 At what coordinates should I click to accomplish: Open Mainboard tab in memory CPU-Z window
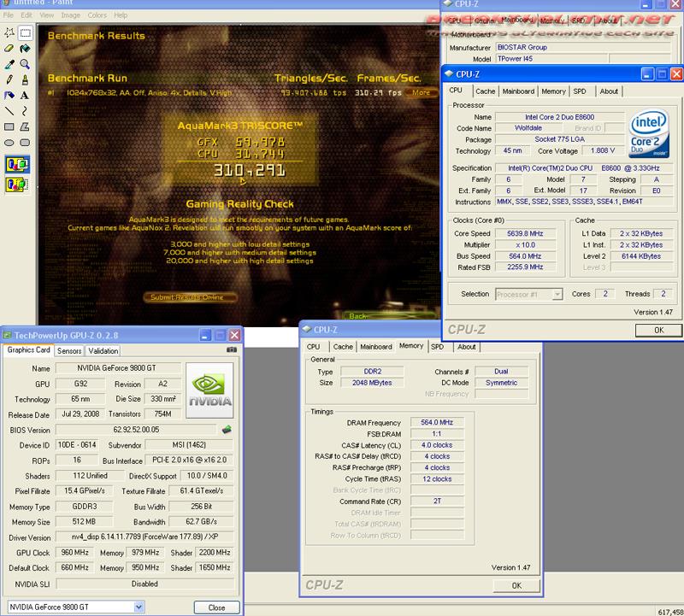tap(376, 347)
